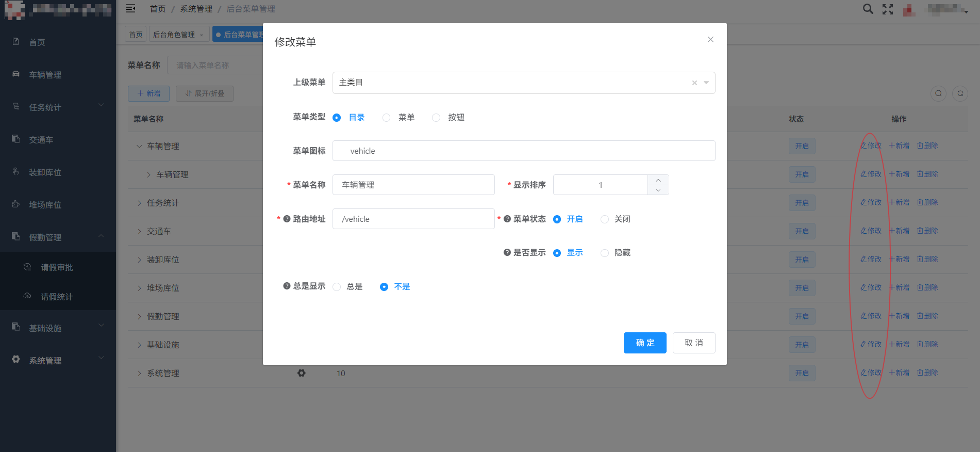Image resolution: width=980 pixels, height=452 pixels.
Task: Cancel the dialog with 取消
Action: [x=694, y=343]
